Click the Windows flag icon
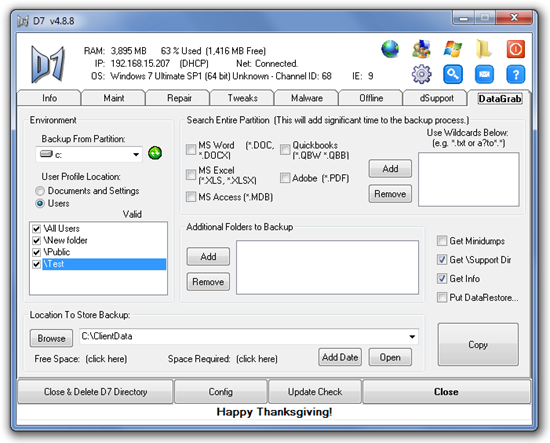 point(452,48)
